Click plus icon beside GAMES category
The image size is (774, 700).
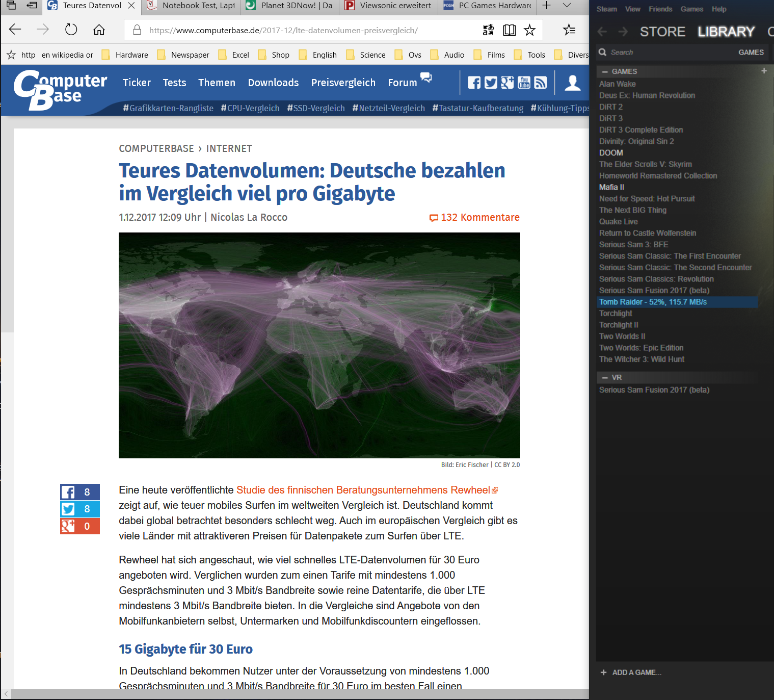pos(764,71)
